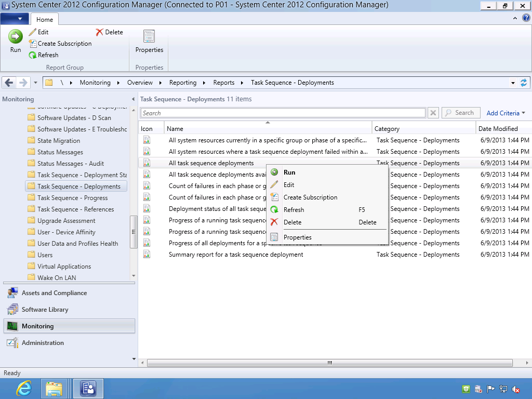
Task: Clear search with the X button
Action: coord(433,113)
